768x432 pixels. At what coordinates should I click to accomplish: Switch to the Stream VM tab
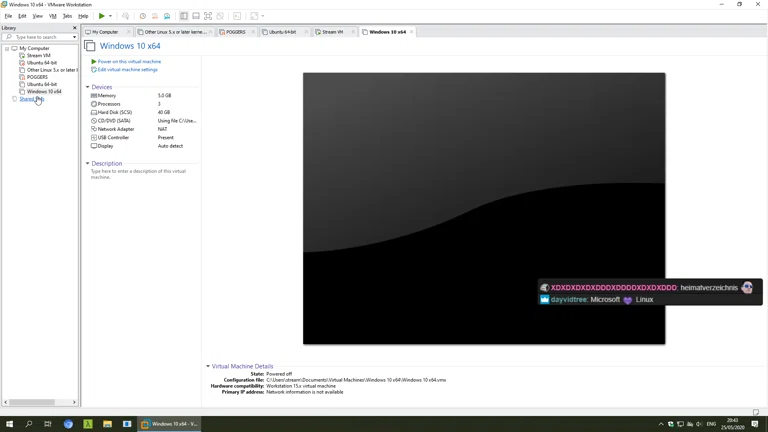pos(333,32)
